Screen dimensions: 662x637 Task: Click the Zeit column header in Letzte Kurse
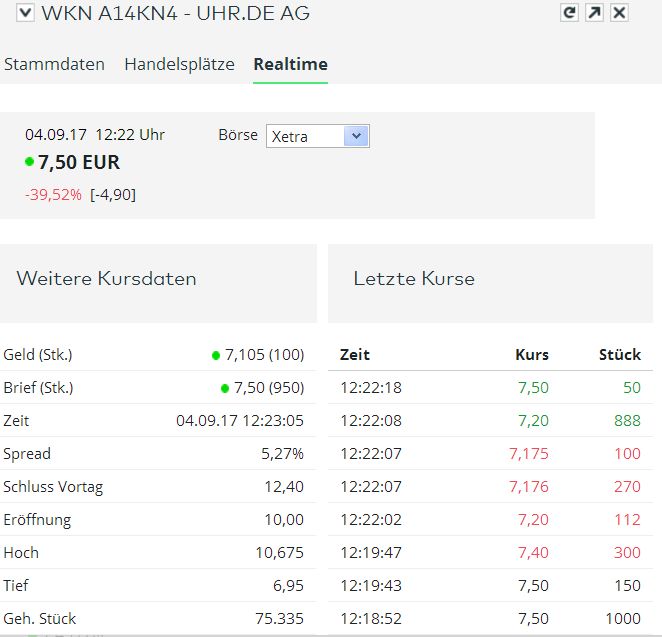355,355
